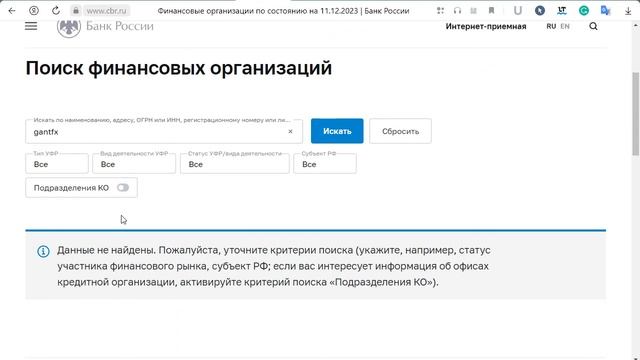
Task: Open the Тип УФР dropdown
Action: tap(57, 163)
